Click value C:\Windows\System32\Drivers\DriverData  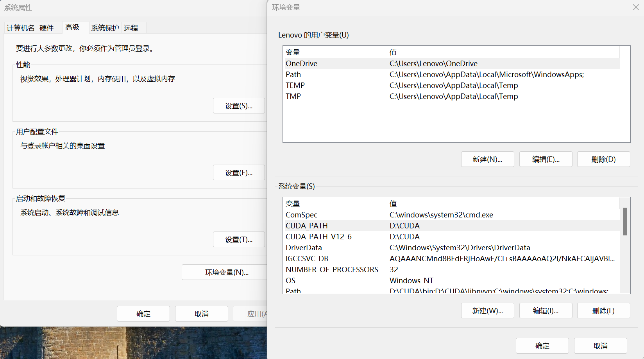[x=460, y=248]
